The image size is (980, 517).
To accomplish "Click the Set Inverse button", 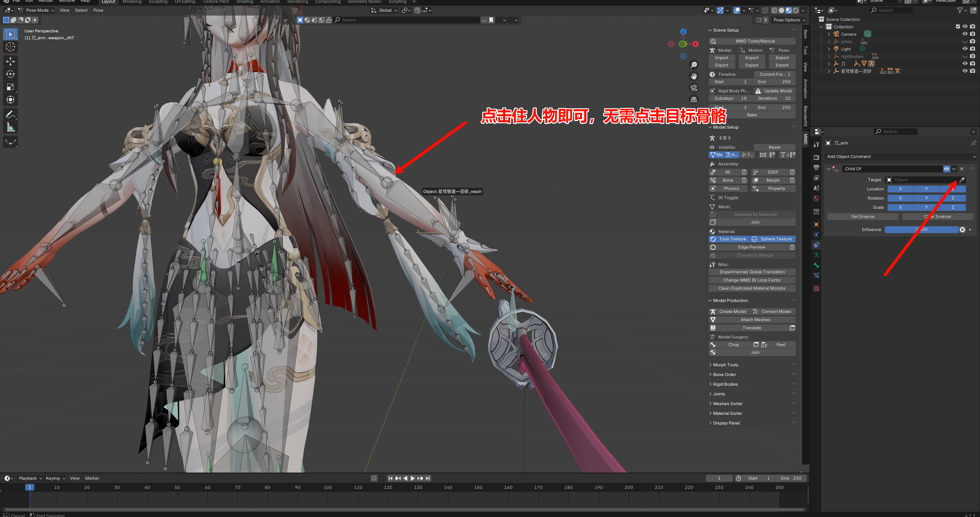I will coord(862,217).
